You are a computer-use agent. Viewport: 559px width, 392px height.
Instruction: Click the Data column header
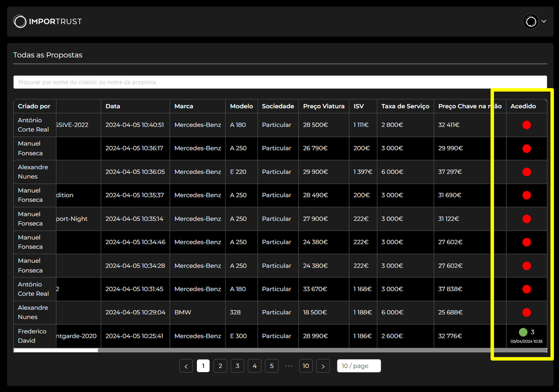[x=113, y=106]
